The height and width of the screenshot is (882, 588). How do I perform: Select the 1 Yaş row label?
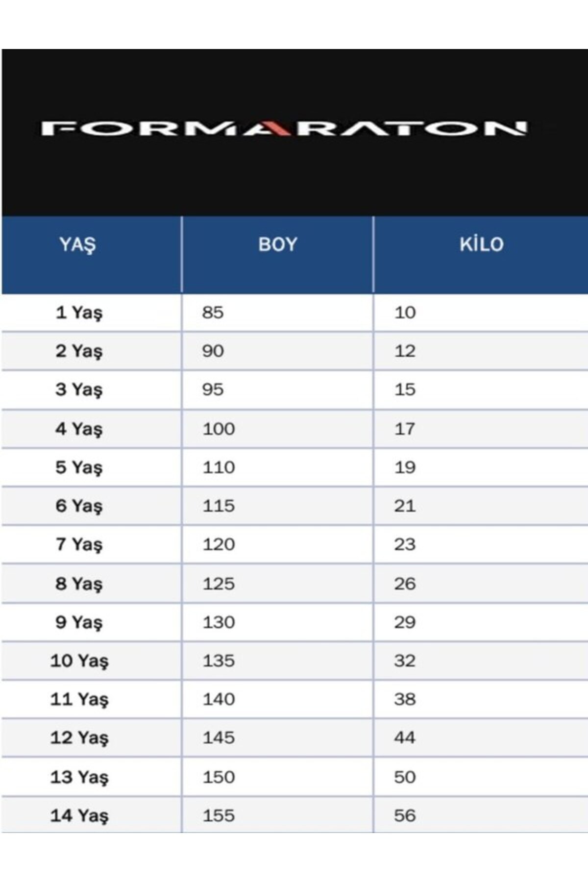(x=79, y=312)
